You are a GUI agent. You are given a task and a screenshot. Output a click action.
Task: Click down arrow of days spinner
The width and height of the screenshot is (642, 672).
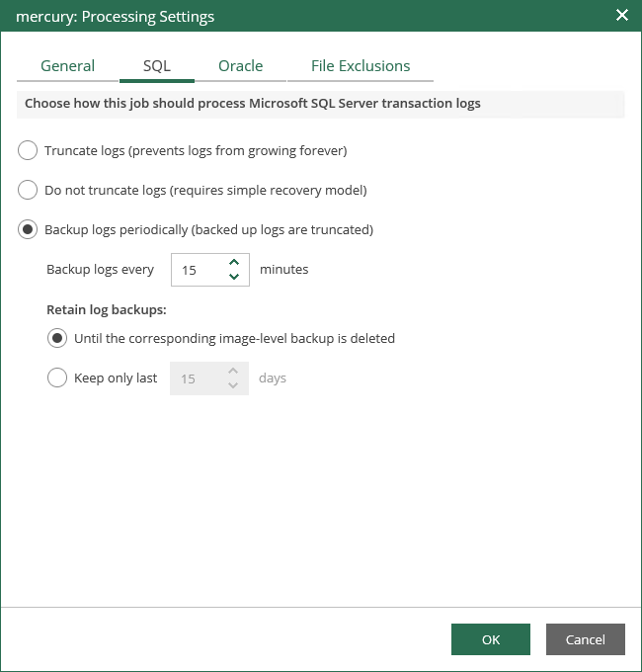coord(233,385)
